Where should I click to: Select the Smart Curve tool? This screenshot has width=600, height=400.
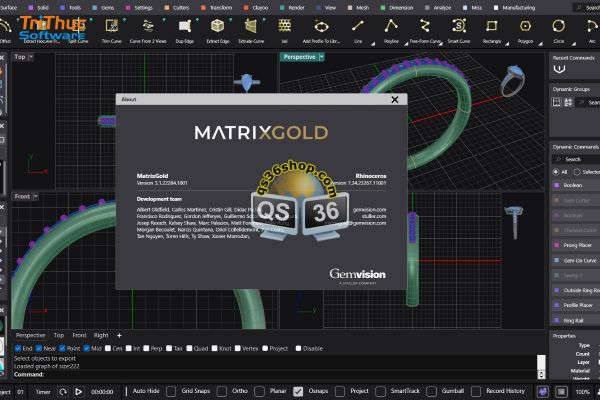tap(458, 30)
